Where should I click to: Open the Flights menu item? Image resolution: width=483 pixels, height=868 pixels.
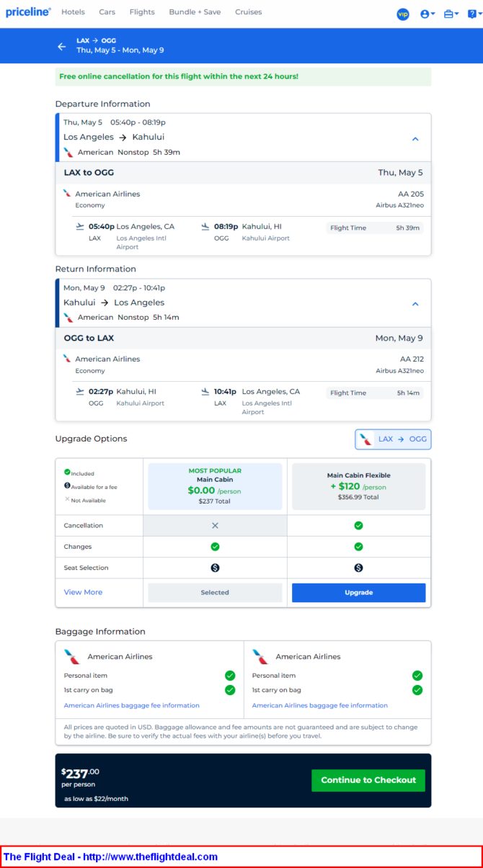[x=142, y=12]
